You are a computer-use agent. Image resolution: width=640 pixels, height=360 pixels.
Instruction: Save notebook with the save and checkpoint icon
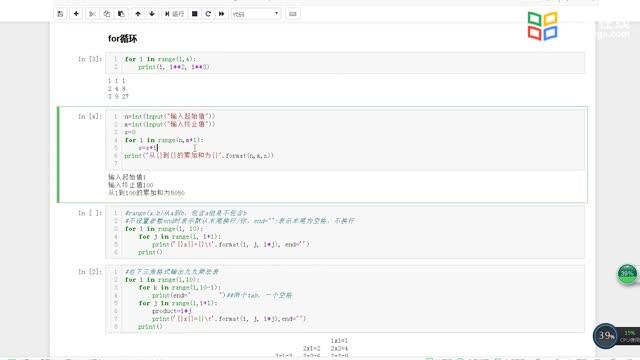point(60,14)
